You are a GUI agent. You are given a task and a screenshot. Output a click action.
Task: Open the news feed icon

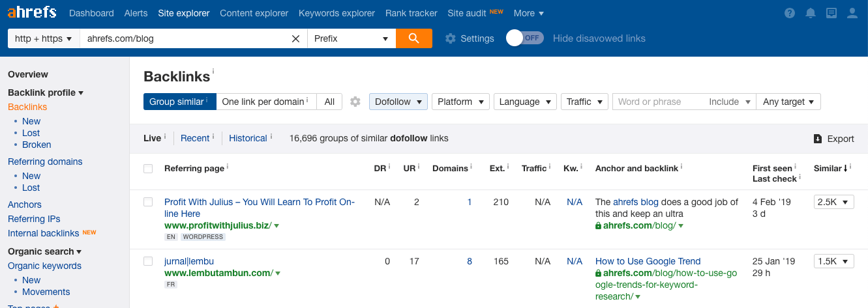(x=831, y=13)
